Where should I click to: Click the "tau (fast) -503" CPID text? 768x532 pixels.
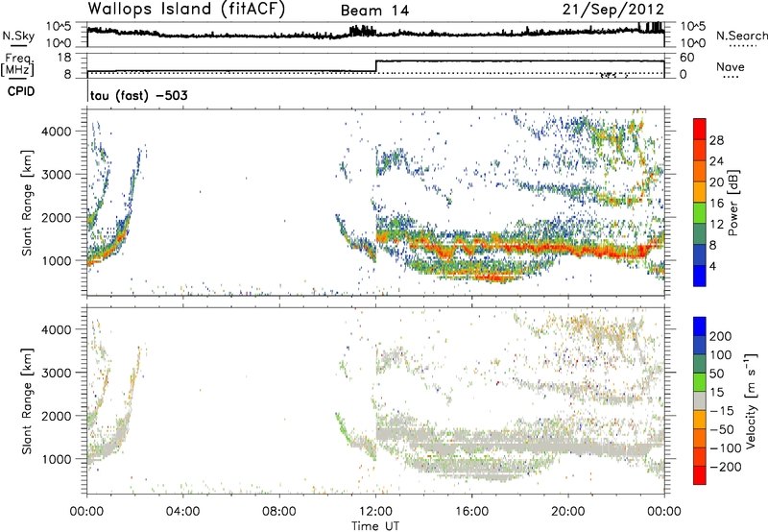click(138, 95)
